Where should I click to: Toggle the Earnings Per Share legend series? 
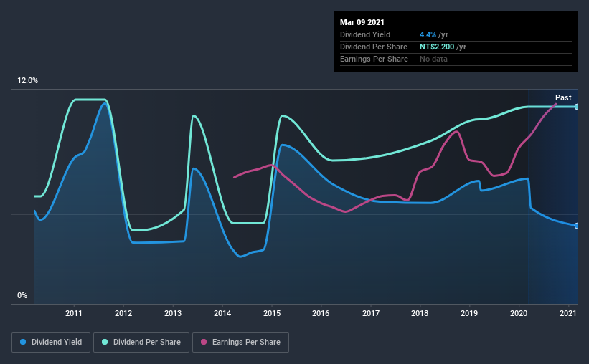point(240,343)
